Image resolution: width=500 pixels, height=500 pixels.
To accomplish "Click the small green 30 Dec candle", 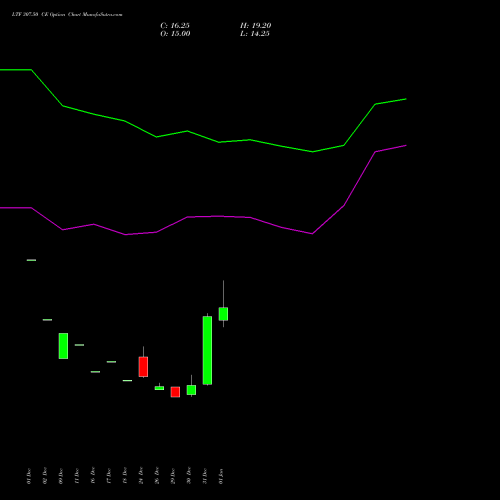I will (191, 390).
